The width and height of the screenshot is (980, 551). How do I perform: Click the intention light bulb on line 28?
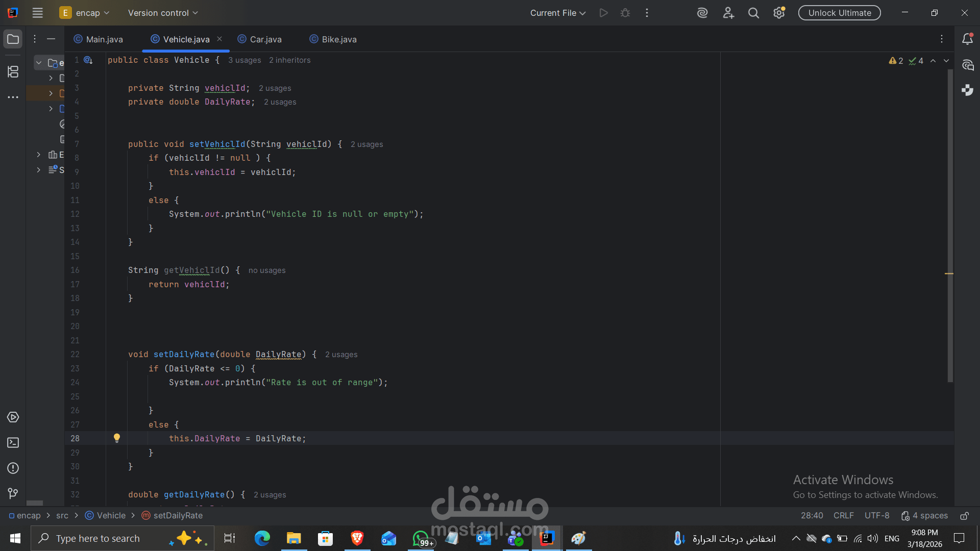click(x=117, y=438)
